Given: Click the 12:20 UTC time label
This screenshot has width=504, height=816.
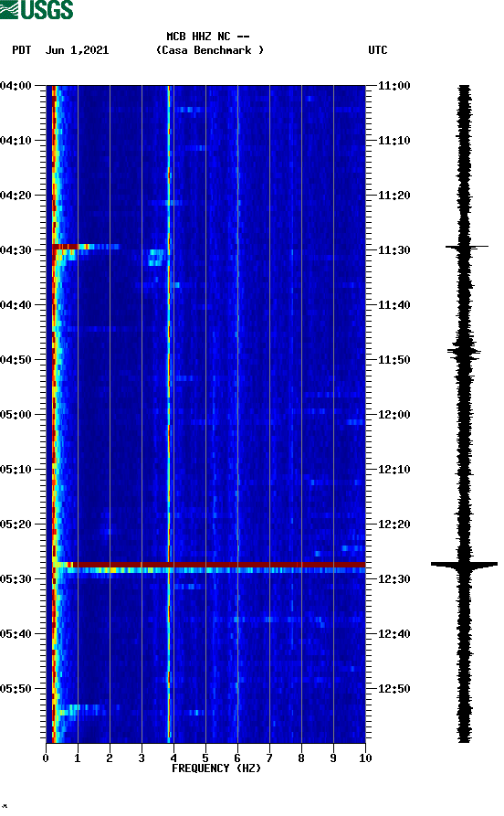Looking at the screenshot, I should (x=394, y=525).
